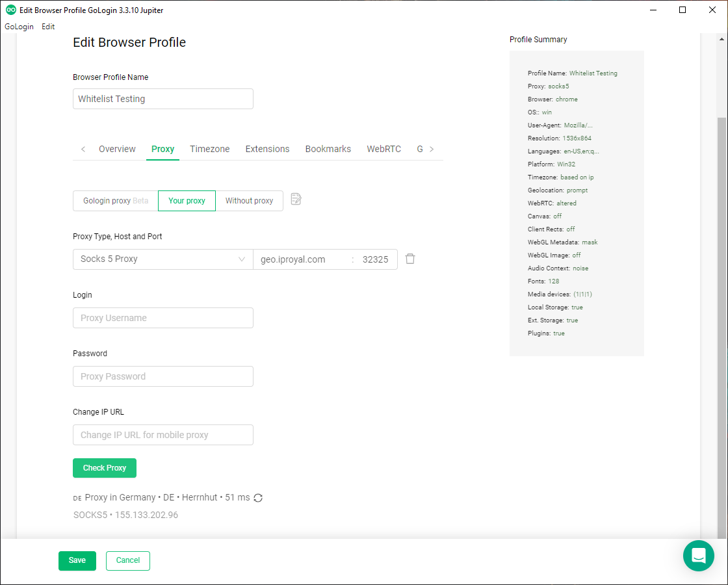This screenshot has width=728, height=585.
Task: Click the proxy IP 155.133.202.96 text
Action: [x=147, y=515]
